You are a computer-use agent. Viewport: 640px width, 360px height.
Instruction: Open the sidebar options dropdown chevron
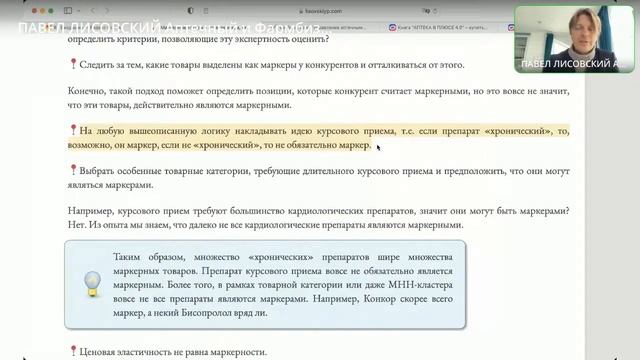pyautogui.click(x=78, y=11)
